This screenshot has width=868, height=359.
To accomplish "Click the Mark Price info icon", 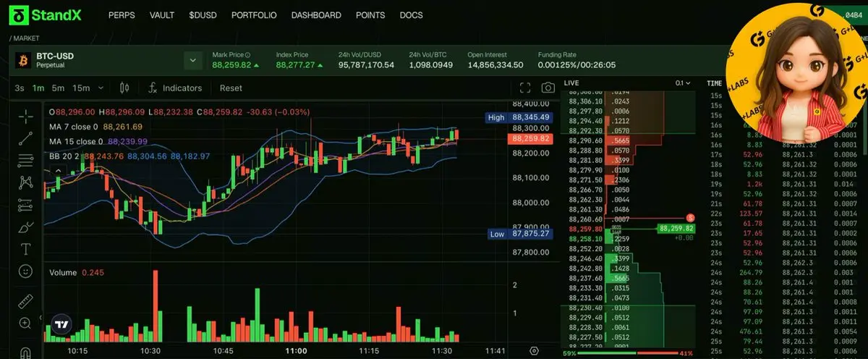I will tap(248, 55).
